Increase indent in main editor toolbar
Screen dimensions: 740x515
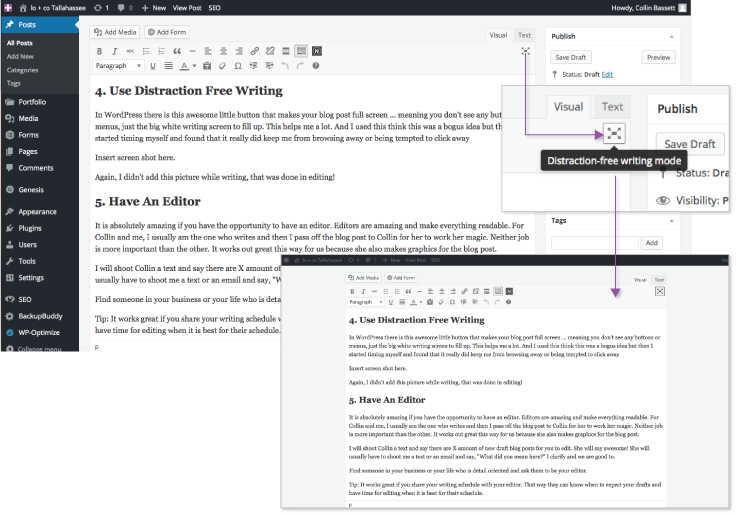tap(269, 66)
